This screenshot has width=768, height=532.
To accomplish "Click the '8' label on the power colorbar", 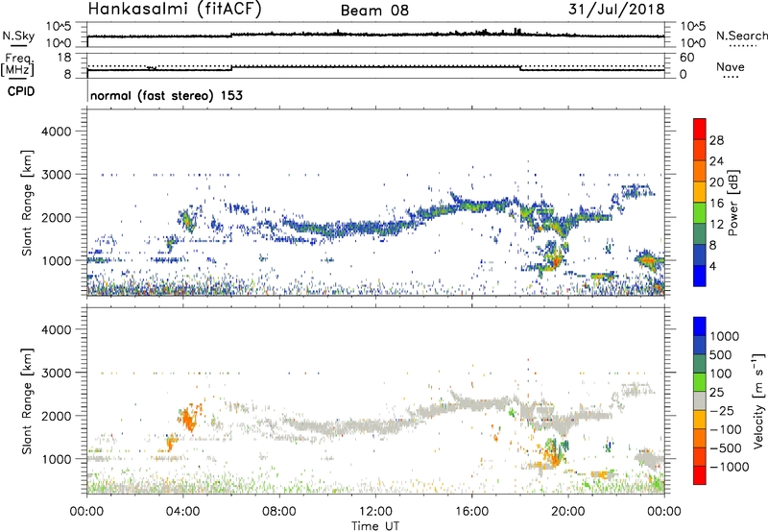I will click(x=712, y=246).
